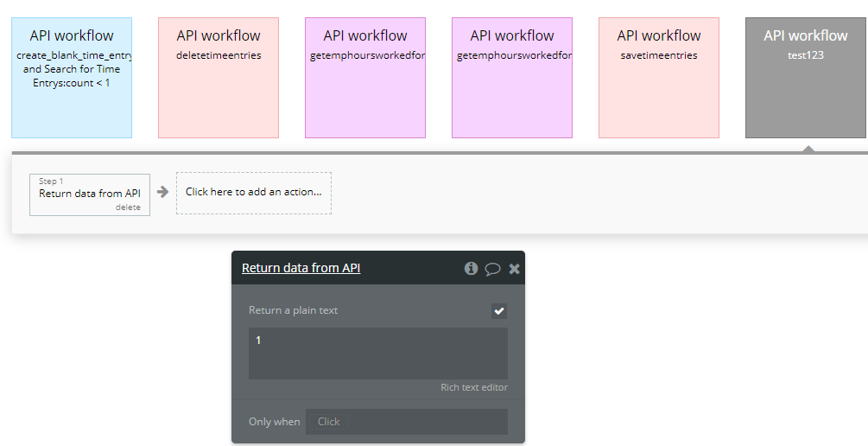Open the info icon in the property editor

point(471,268)
